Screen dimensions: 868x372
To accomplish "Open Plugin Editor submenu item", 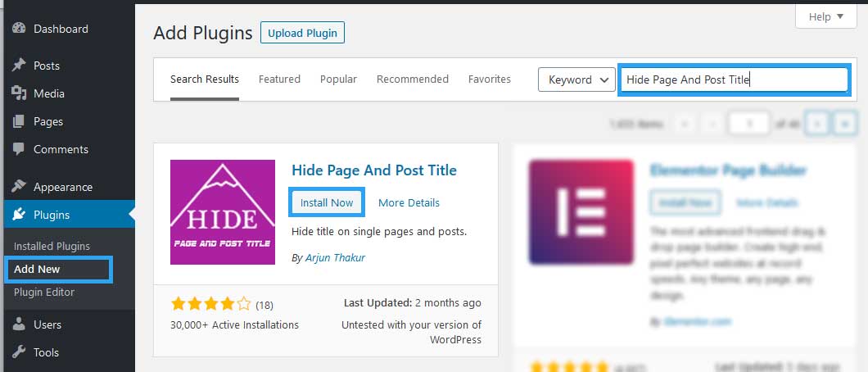I will tap(44, 293).
